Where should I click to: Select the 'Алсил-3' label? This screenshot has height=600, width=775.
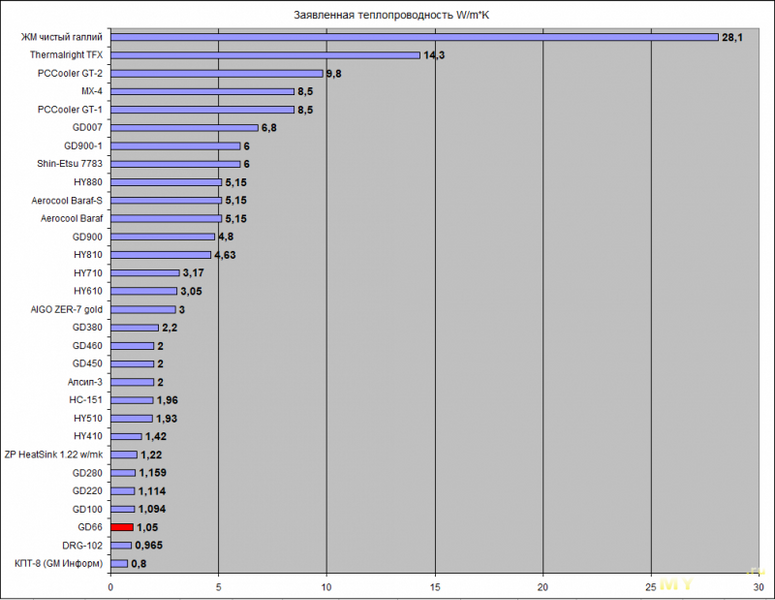tap(85, 382)
